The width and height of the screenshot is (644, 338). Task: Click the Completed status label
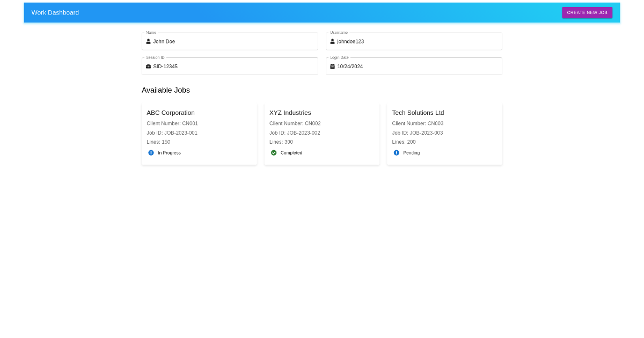coord(291,153)
